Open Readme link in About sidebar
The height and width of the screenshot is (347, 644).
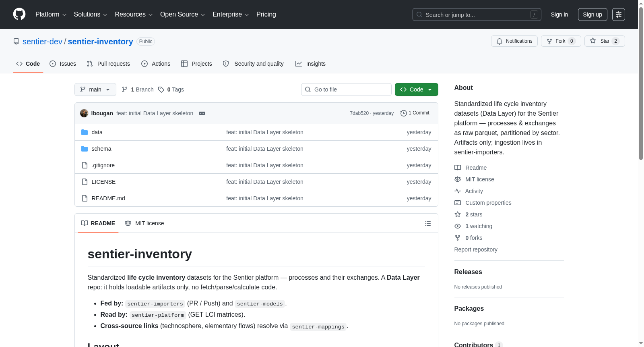coord(471,168)
